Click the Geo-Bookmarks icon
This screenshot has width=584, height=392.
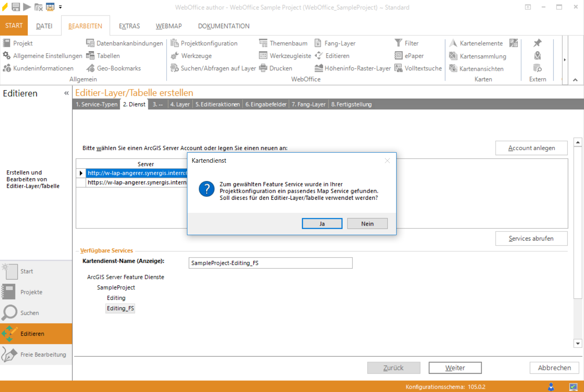[90, 68]
